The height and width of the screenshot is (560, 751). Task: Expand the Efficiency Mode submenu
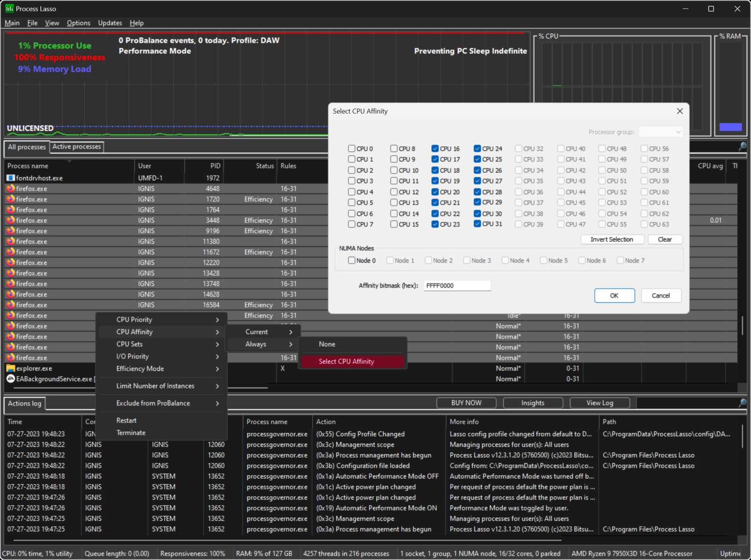[x=162, y=368]
